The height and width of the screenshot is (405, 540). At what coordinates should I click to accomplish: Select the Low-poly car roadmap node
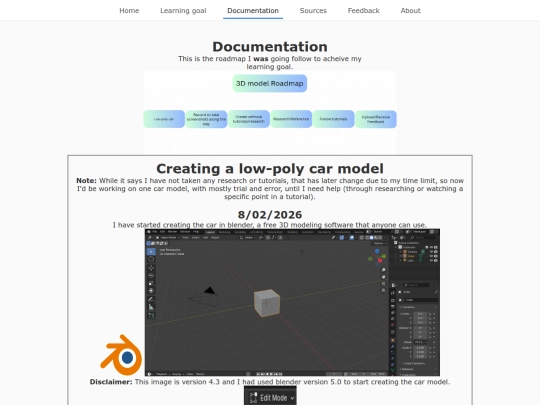coord(164,119)
